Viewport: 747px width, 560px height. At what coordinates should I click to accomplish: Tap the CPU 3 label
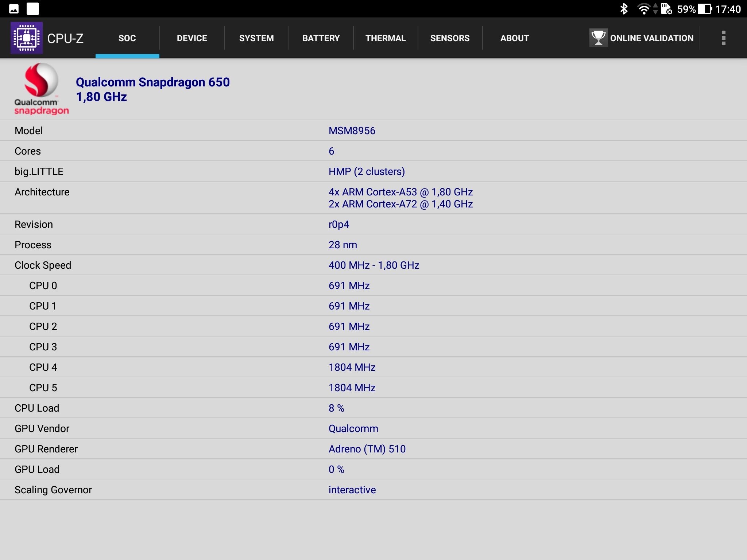click(x=43, y=347)
